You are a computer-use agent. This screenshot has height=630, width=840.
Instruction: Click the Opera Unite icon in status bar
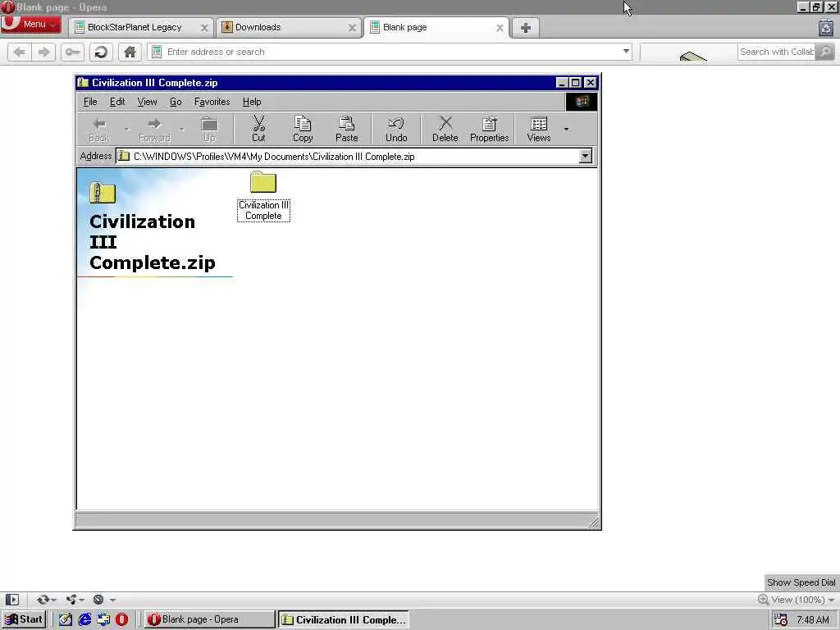(71, 600)
